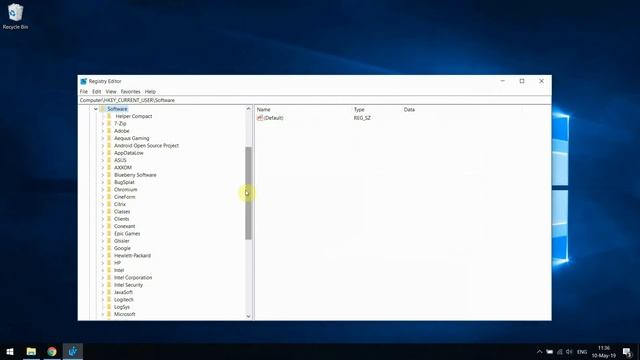This screenshot has width=640, height=360.
Task: Expand the Android Open Source Project key
Action: coord(102,146)
